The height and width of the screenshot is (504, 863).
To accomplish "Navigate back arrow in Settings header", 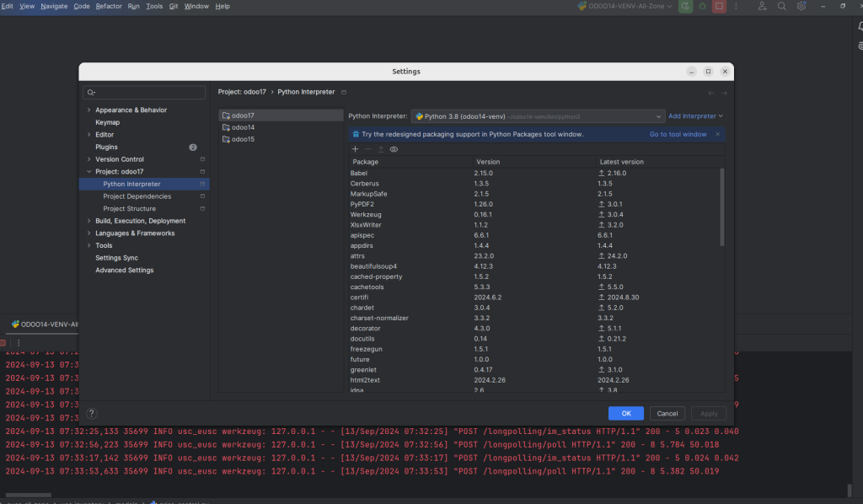I will (x=711, y=93).
